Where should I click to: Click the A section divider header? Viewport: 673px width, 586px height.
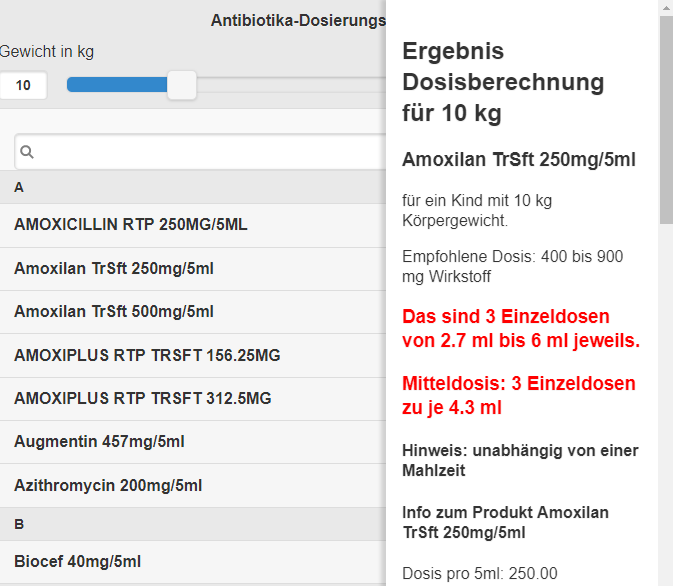pos(193,187)
